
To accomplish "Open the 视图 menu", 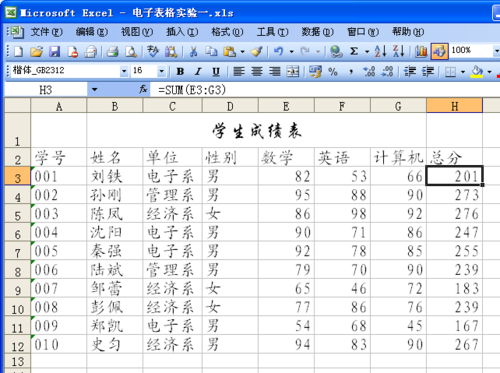I will [137, 32].
